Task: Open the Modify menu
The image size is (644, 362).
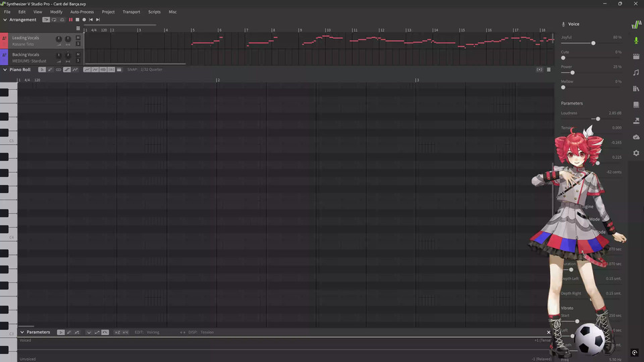Action: [x=56, y=12]
